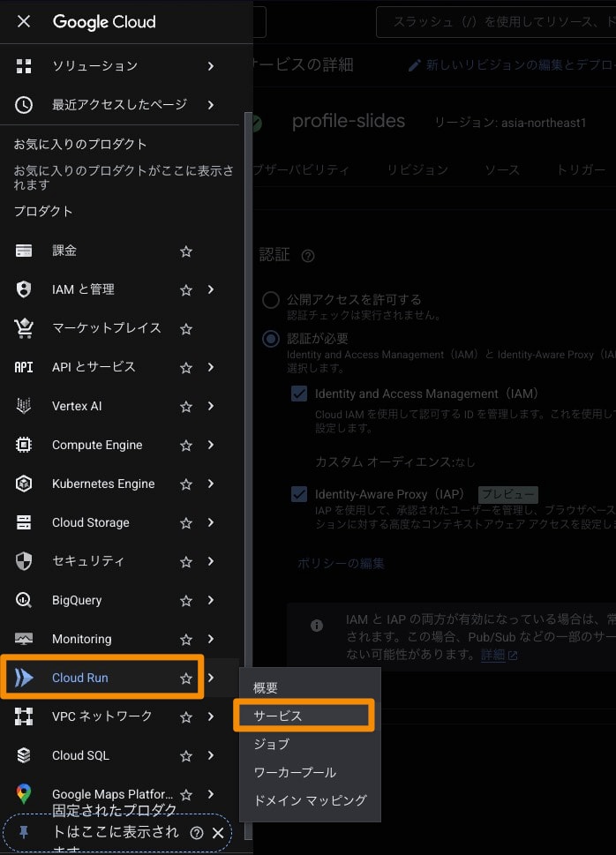Click the IAM と管理 shield icon

pos(24,289)
